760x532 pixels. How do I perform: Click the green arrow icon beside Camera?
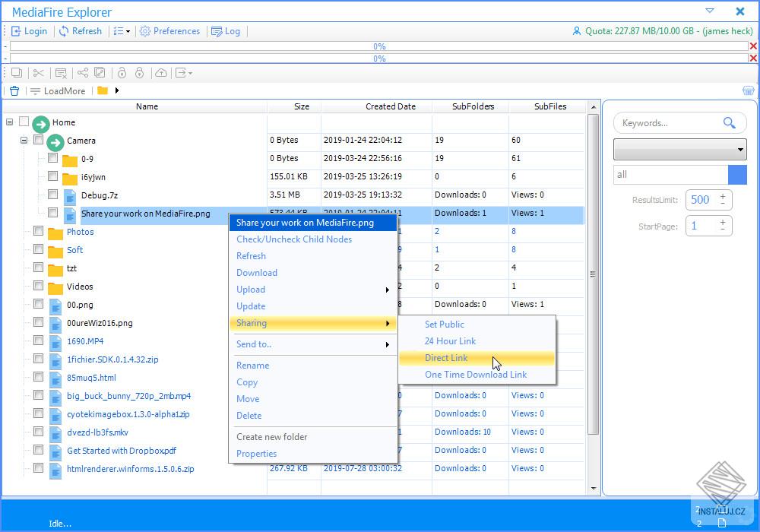(x=55, y=142)
